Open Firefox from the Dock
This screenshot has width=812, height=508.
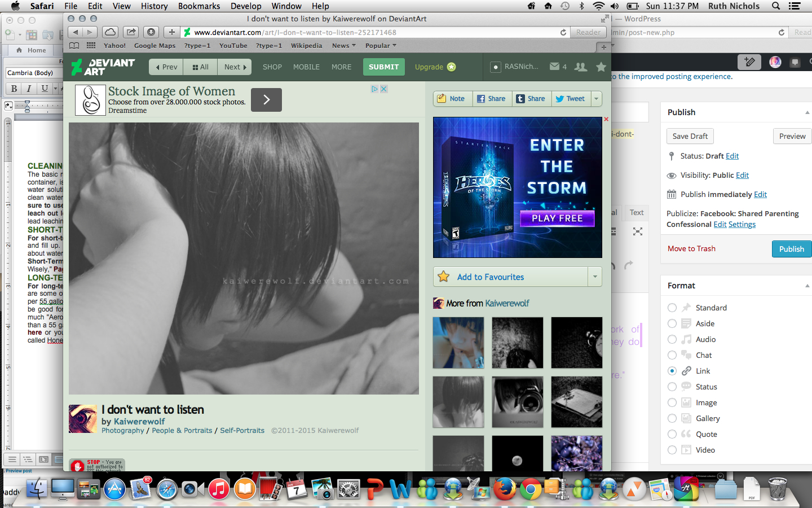(x=504, y=489)
